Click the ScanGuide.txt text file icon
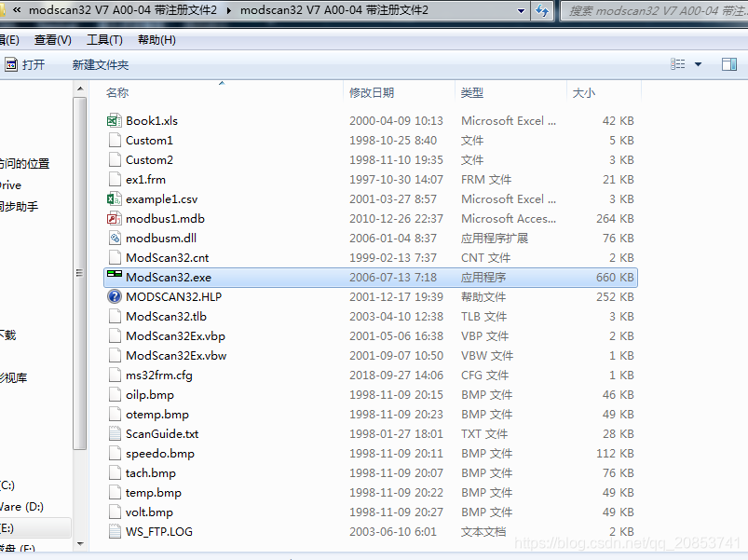The image size is (748, 560). [114, 433]
